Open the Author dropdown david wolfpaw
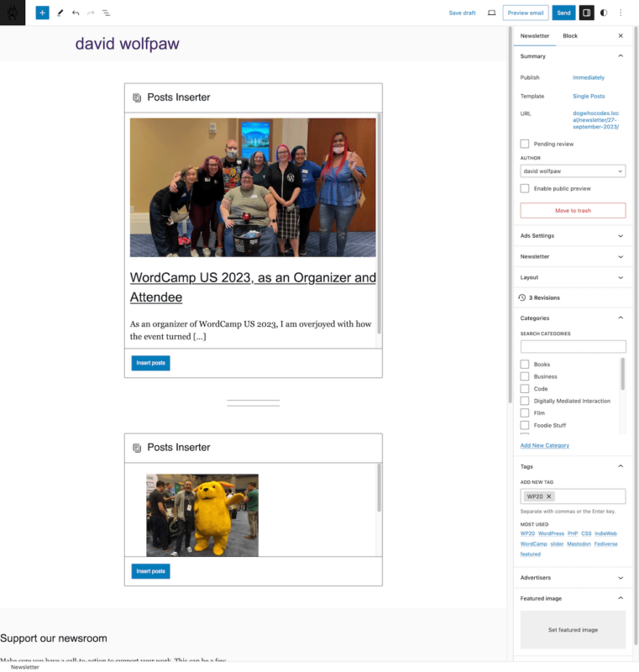Screen dimensions: 639x672 (573, 171)
